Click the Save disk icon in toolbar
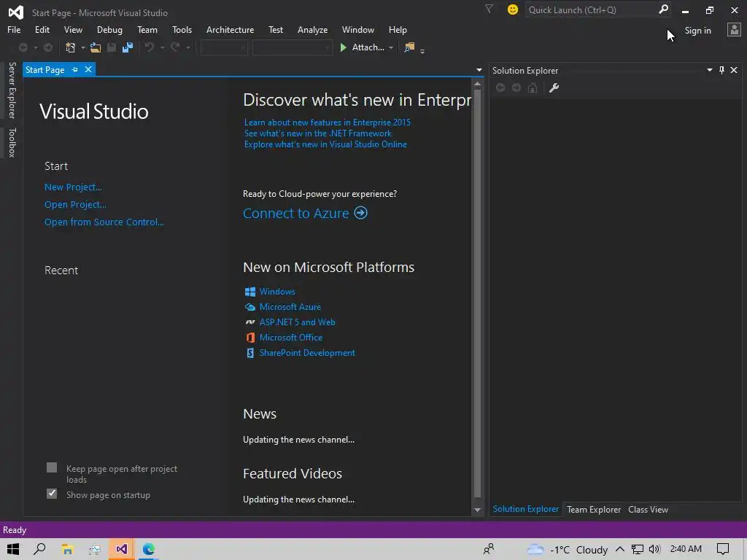 pos(112,47)
